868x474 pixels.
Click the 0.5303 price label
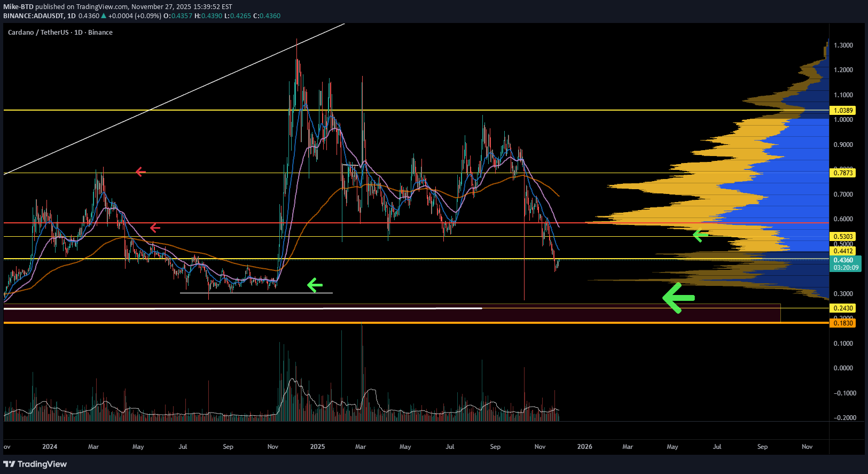(843, 236)
